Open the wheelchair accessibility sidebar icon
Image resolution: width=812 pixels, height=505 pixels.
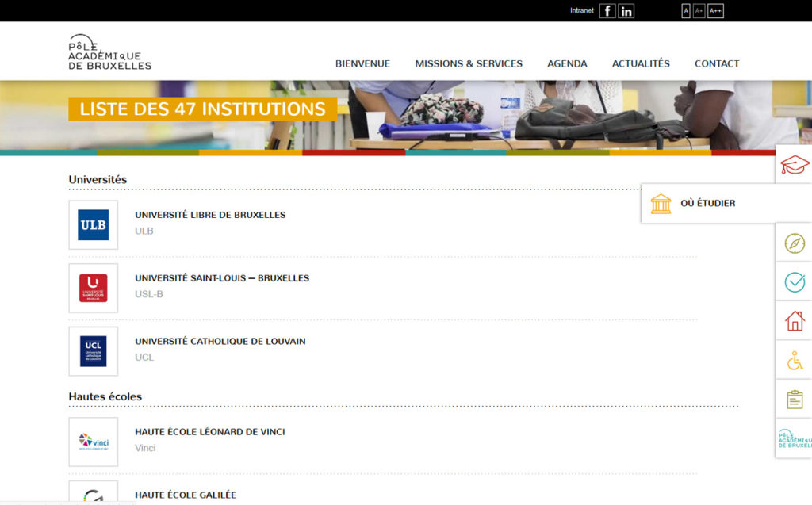[x=795, y=361]
